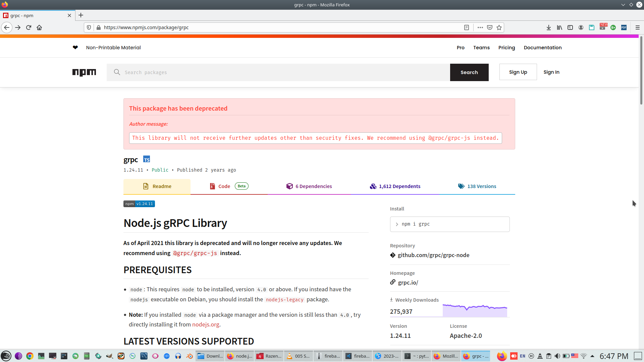Click the Firefox home icon
This screenshot has height=362, width=644.
pyautogui.click(x=39, y=27)
